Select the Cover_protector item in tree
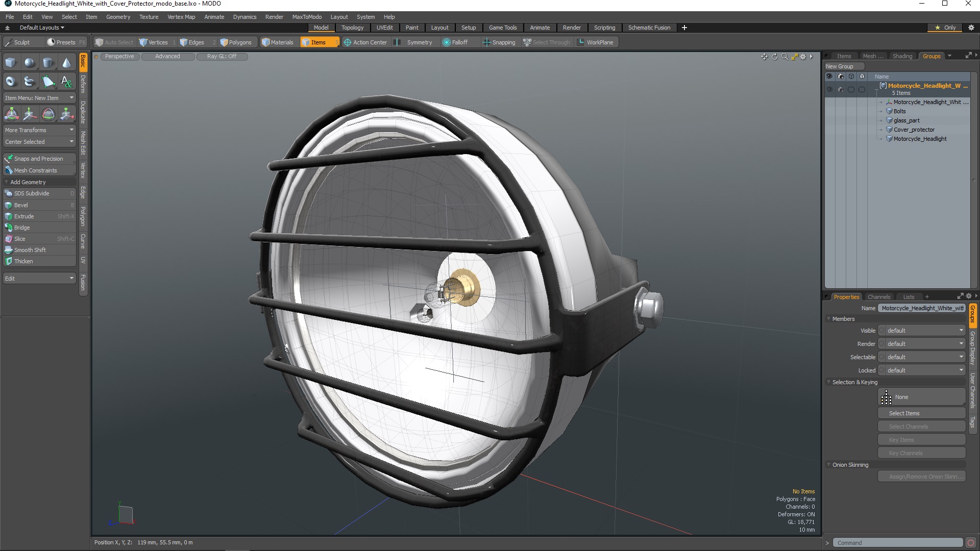The image size is (980, 551). click(x=914, y=130)
